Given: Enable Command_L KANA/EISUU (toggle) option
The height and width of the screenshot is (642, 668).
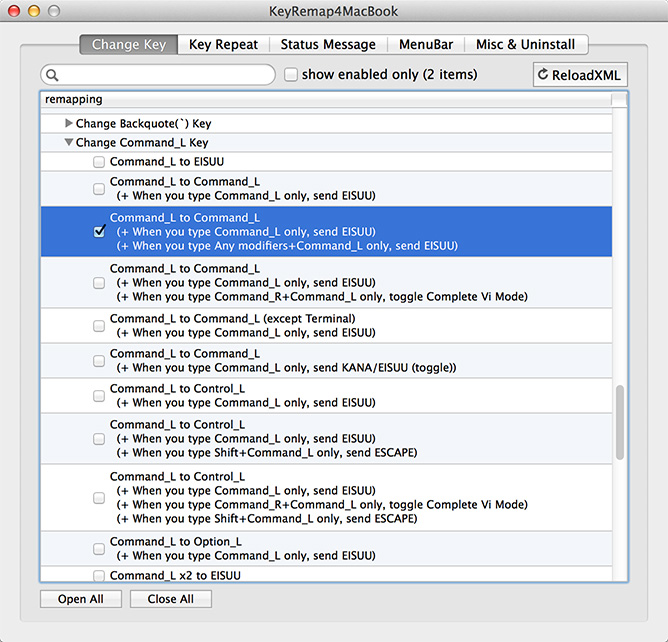Looking at the screenshot, I should 99,361.
